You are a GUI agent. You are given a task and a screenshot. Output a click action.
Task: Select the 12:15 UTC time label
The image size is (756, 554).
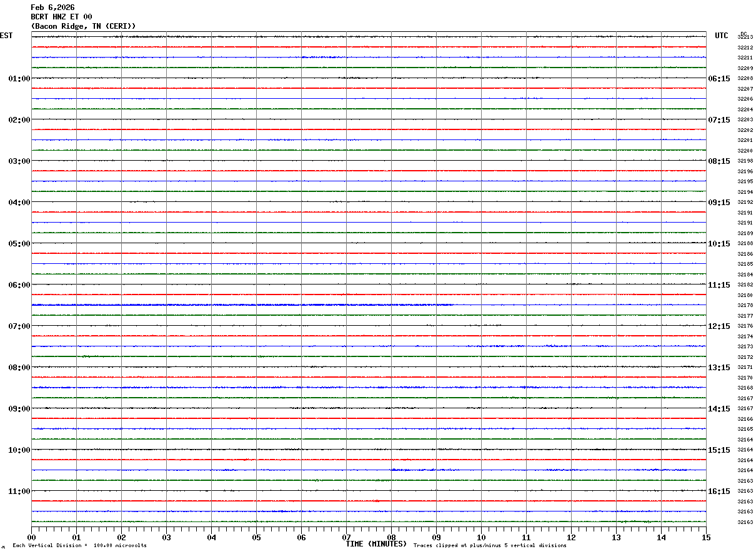pos(719,326)
